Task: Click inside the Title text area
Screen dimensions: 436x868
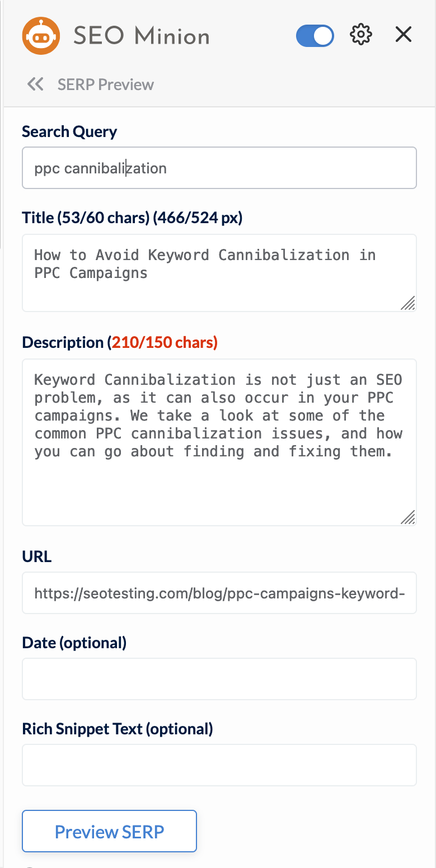Action: (219, 273)
